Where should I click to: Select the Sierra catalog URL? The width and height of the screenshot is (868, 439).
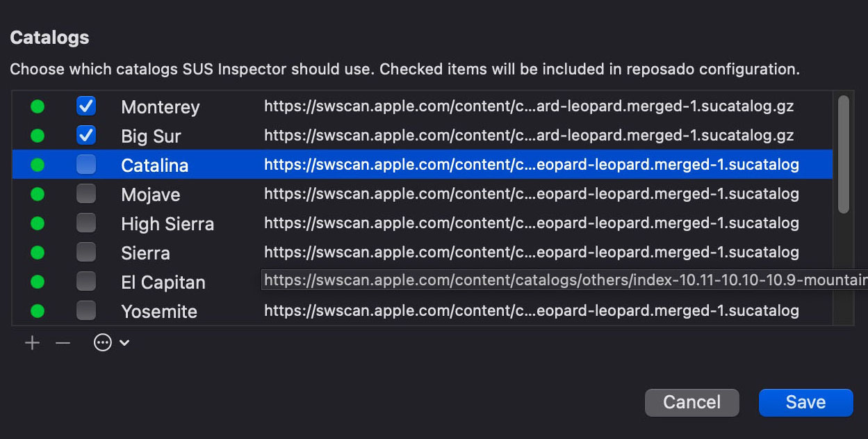tap(532, 252)
